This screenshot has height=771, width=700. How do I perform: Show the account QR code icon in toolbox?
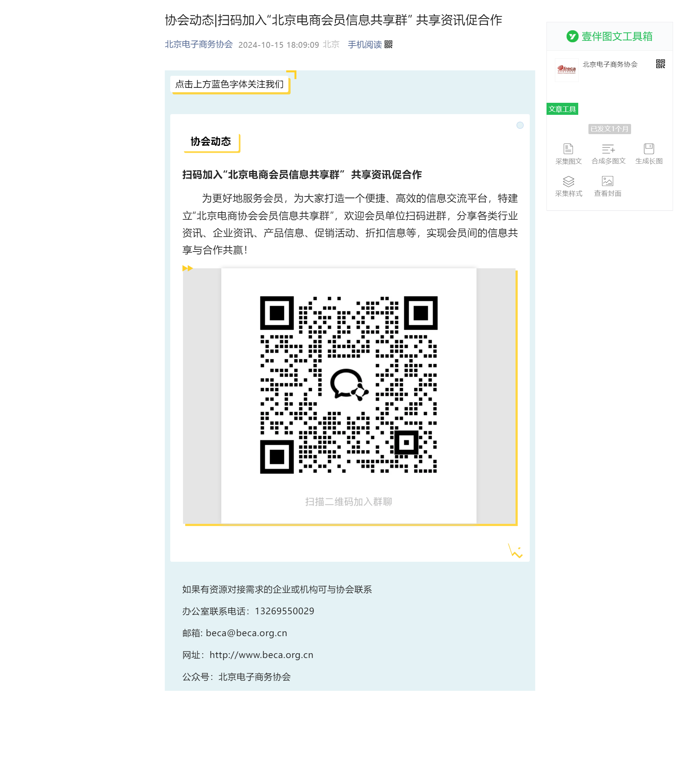(x=660, y=64)
